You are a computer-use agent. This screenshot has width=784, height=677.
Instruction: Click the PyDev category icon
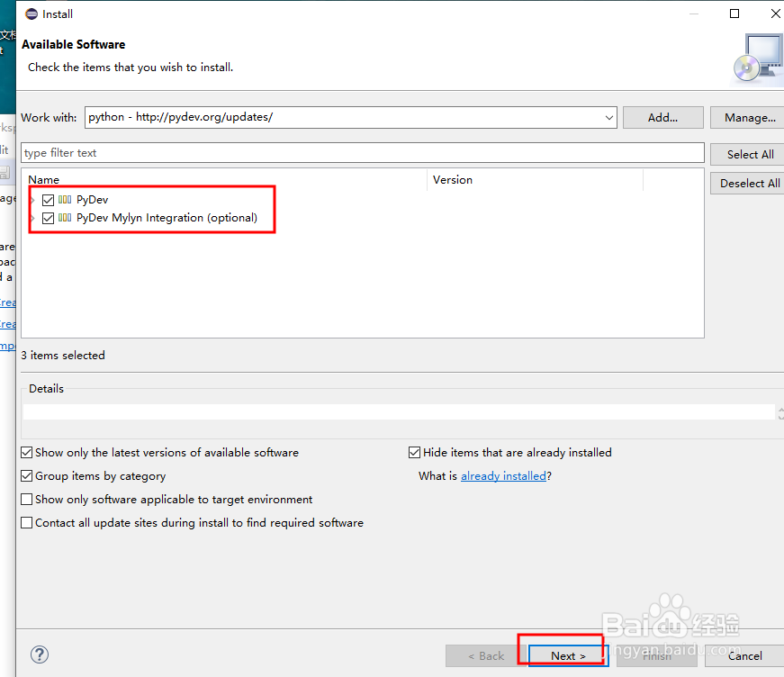(65, 200)
